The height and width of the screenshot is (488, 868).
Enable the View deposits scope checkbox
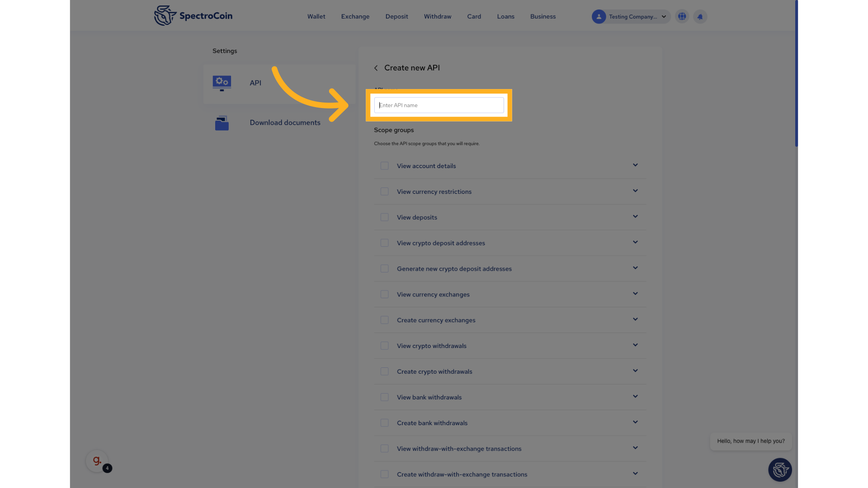[x=384, y=217]
